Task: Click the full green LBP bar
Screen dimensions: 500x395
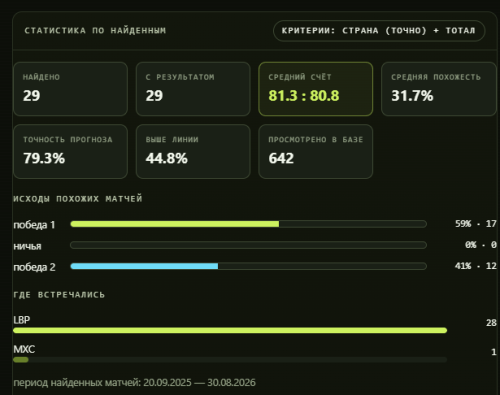Action: 230,330
